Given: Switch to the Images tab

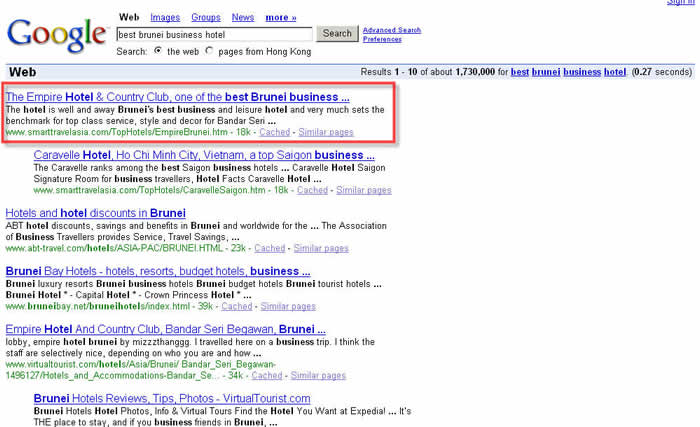Looking at the screenshot, I should coord(165,17).
